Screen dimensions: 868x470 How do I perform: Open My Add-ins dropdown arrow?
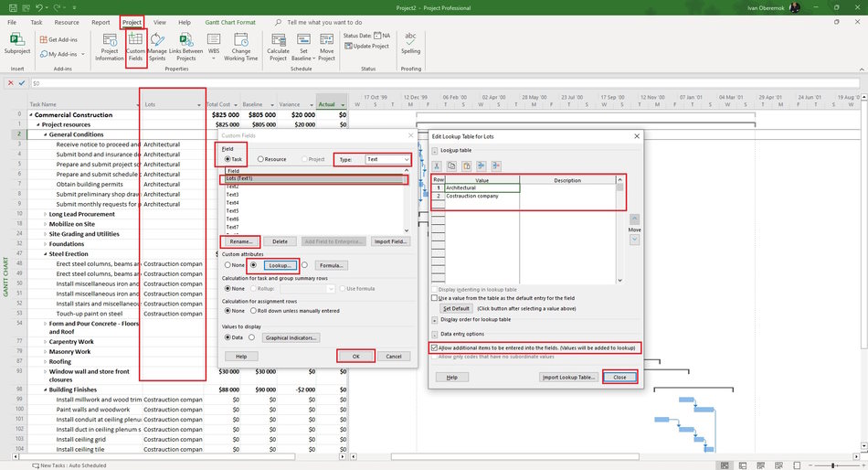point(83,54)
